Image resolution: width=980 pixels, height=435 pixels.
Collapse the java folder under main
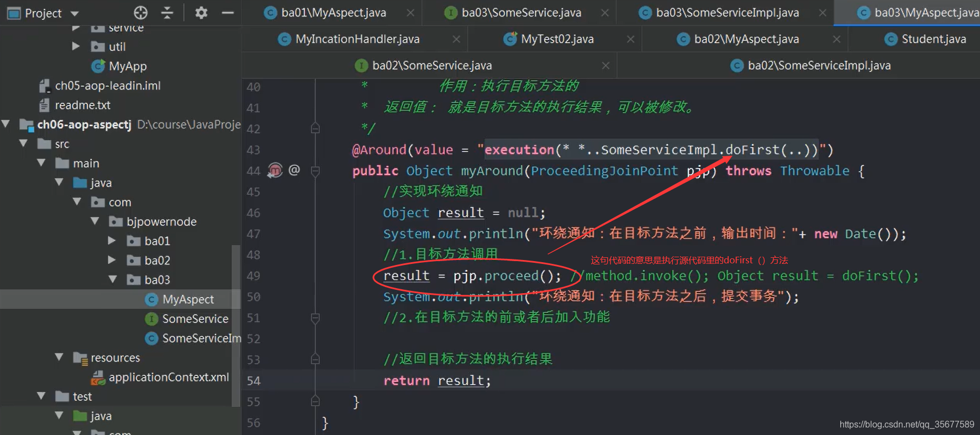[59, 182]
